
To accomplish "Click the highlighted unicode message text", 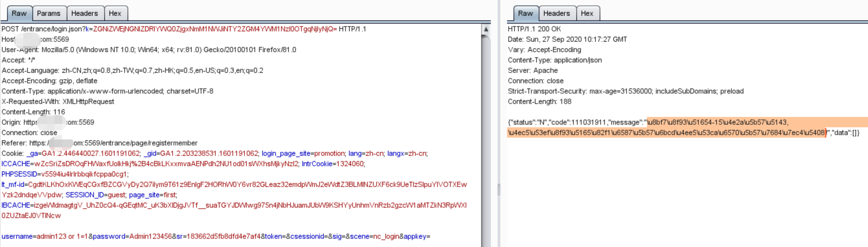I will pos(687,128).
